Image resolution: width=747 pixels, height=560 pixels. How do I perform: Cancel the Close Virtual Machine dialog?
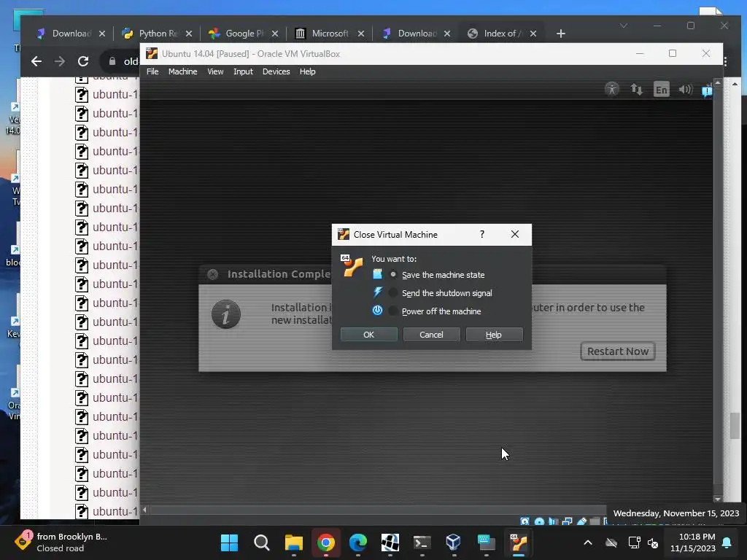(x=431, y=335)
